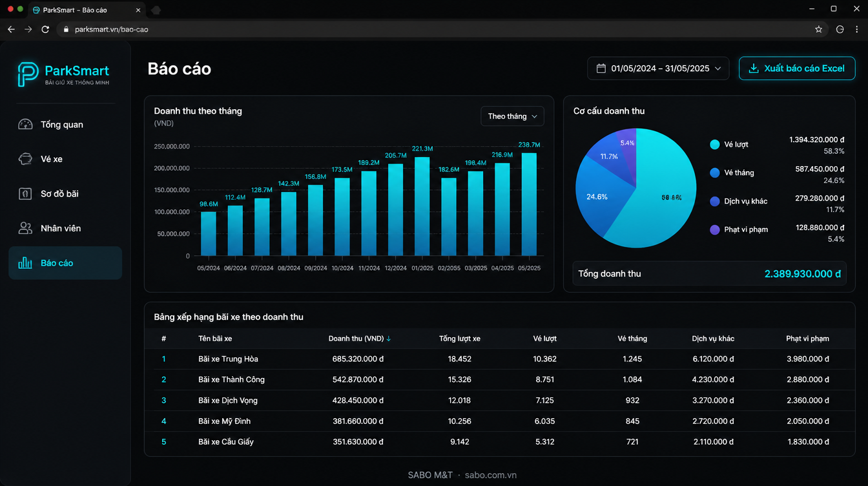Viewport: 868px width, 486px height.
Task: Click the 05/2024 bar labeled 98.6M
Action: [209, 233]
